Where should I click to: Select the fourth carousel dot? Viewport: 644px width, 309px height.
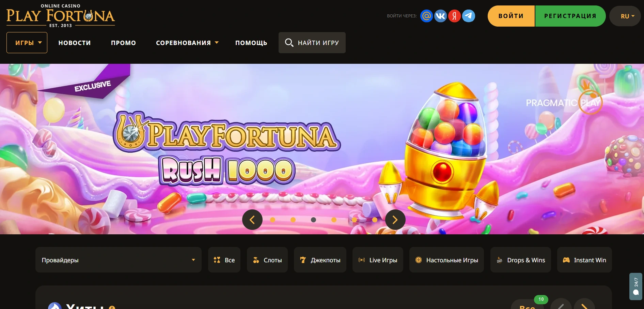(x=334, y=220)
